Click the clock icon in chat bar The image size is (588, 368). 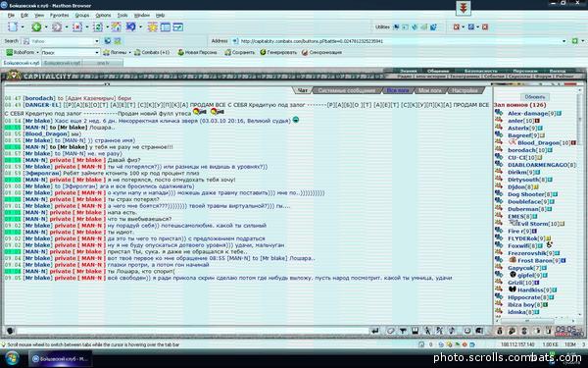[467, 331]
